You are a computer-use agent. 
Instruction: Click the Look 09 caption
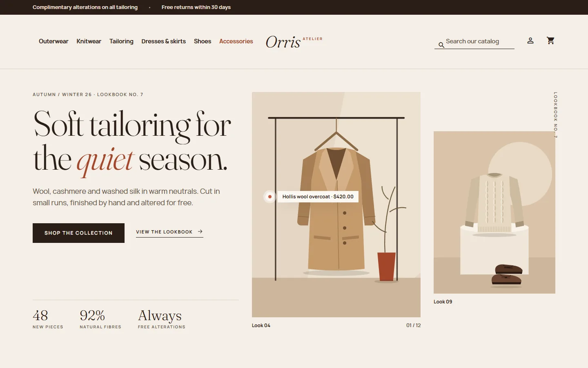(443, 302)
